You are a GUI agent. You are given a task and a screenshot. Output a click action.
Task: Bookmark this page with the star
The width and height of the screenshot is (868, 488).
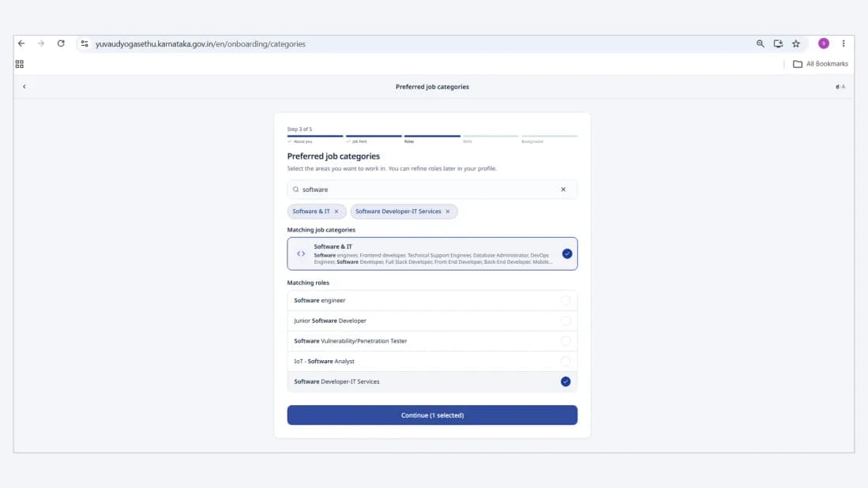(796, 43)
